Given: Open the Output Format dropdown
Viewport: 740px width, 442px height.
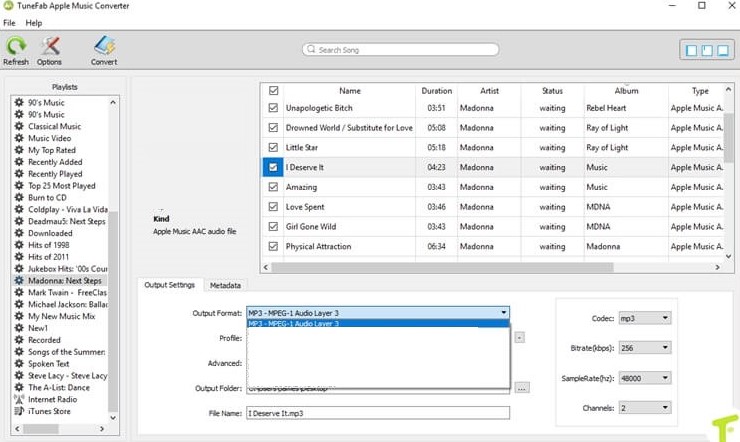Looking at the screenshot, I should pos(378,313).
